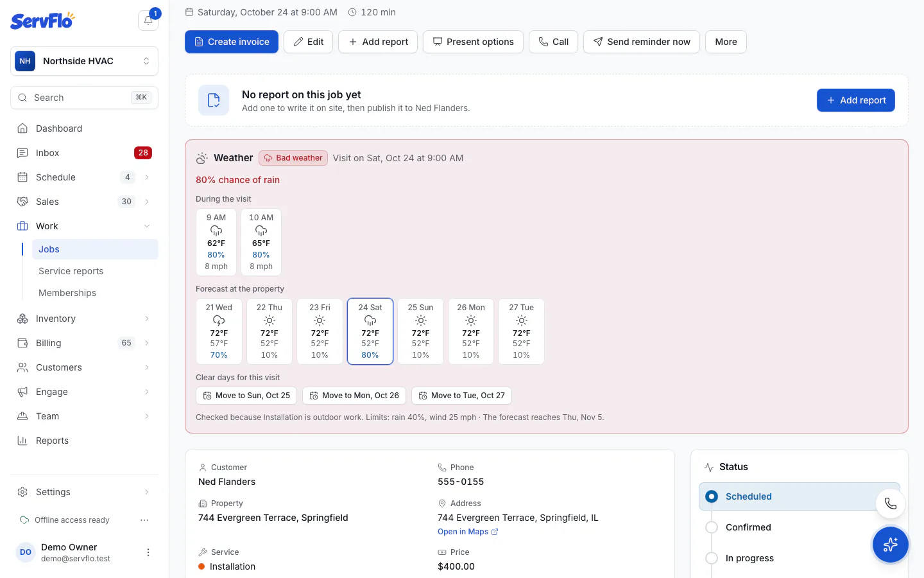Move visit to Mon, Oct 26
The image size is (924, 578).
pyautogui.click(x=354, y=396)
